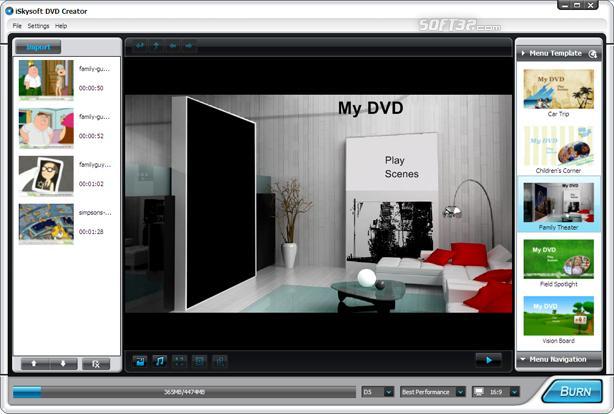Click the download templates icon beside Menu Template
Image resolution: width=614 pixels, height=414 pixels.
(x=593, y=54)
